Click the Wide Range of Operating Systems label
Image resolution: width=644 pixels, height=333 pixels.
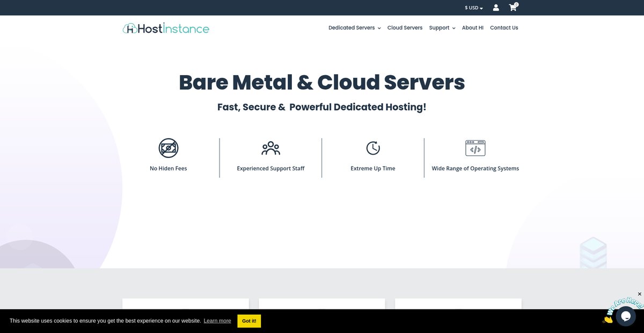point(475,169)
